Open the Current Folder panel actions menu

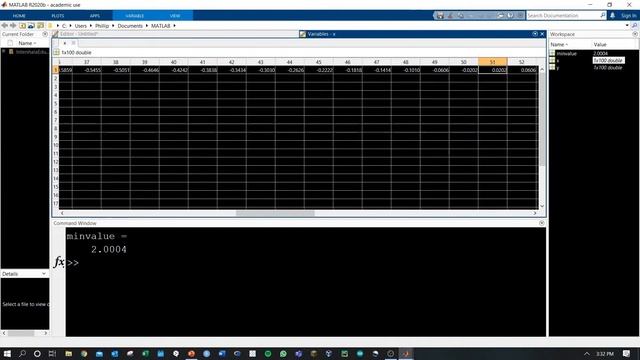pyautogui.click(x=45, y=34)
